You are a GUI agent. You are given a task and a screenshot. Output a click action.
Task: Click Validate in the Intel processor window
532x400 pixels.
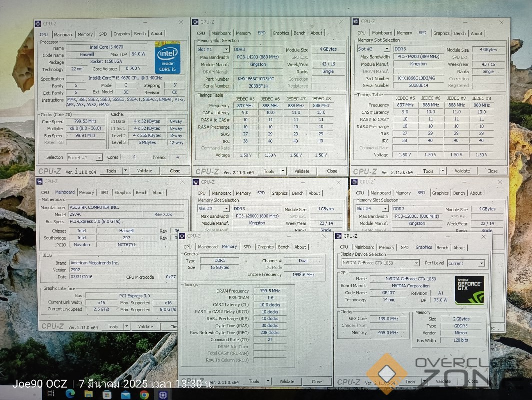[144, 171]
